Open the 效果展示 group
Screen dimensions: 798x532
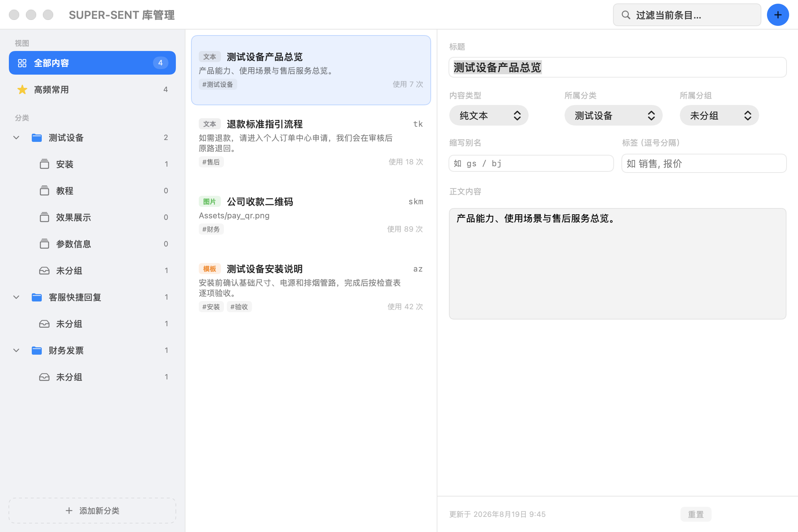pos(92,217)
